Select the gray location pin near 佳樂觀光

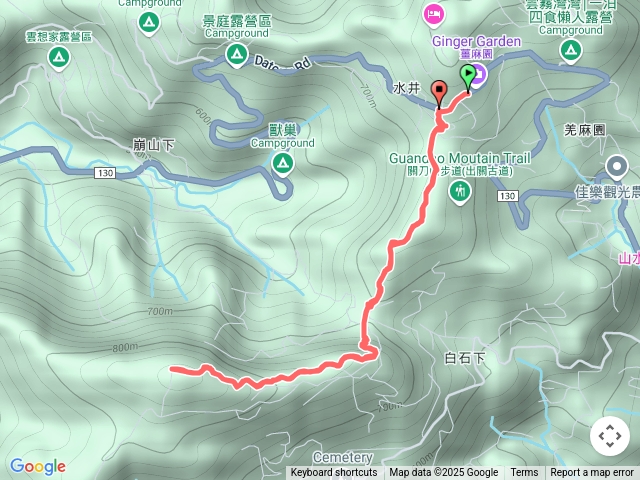point(617,167)
